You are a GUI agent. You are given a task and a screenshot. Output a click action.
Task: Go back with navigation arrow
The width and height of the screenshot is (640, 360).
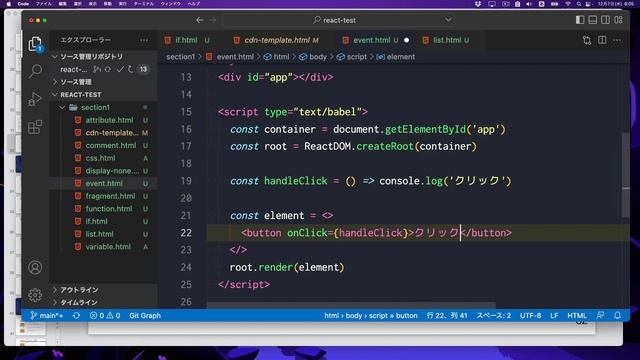tap(200, 20)
